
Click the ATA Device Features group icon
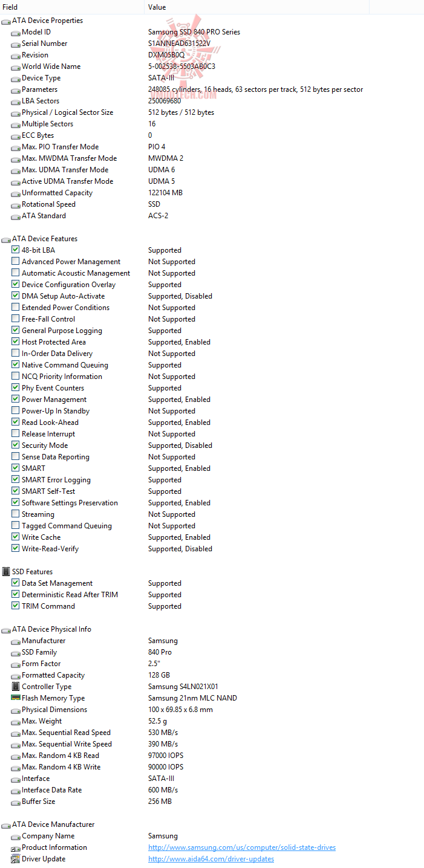[6, 239]
